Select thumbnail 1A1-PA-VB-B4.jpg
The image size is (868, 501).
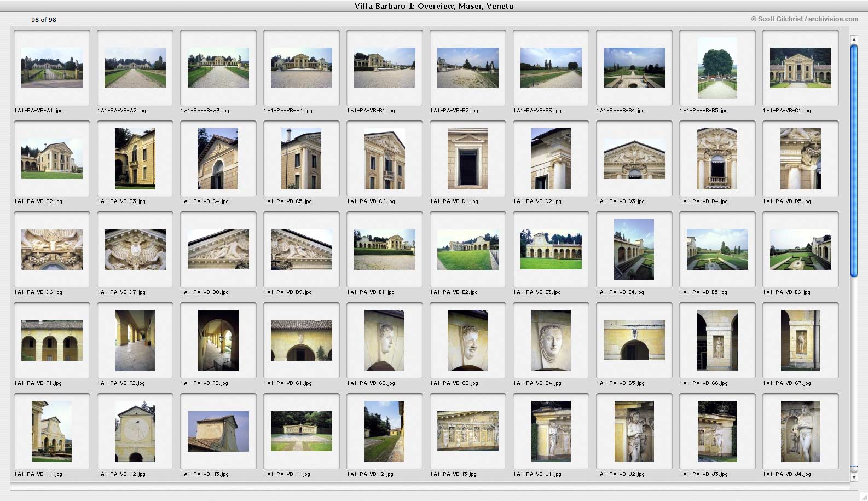pyautogui.click(x=634, y=68)
